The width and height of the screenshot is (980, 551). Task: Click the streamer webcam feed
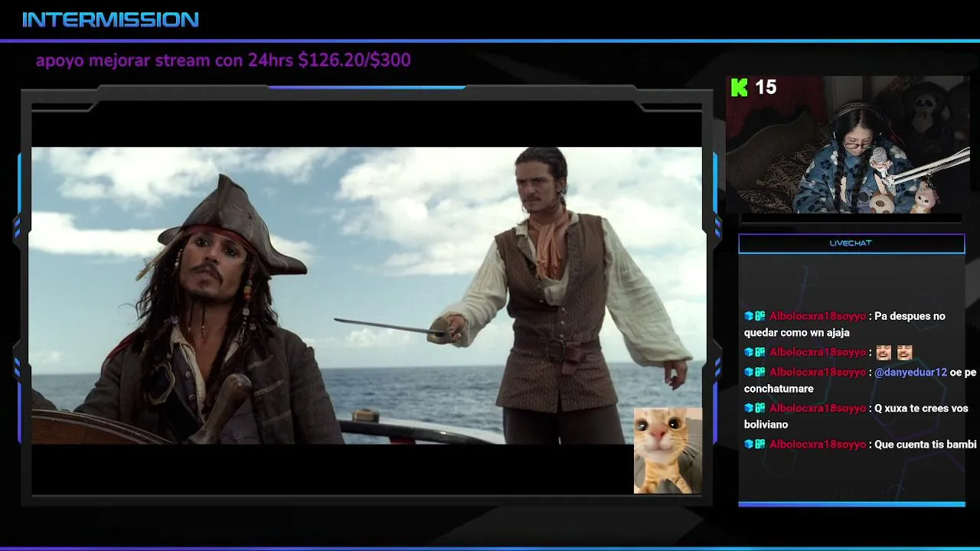click(x=848, y=145)
